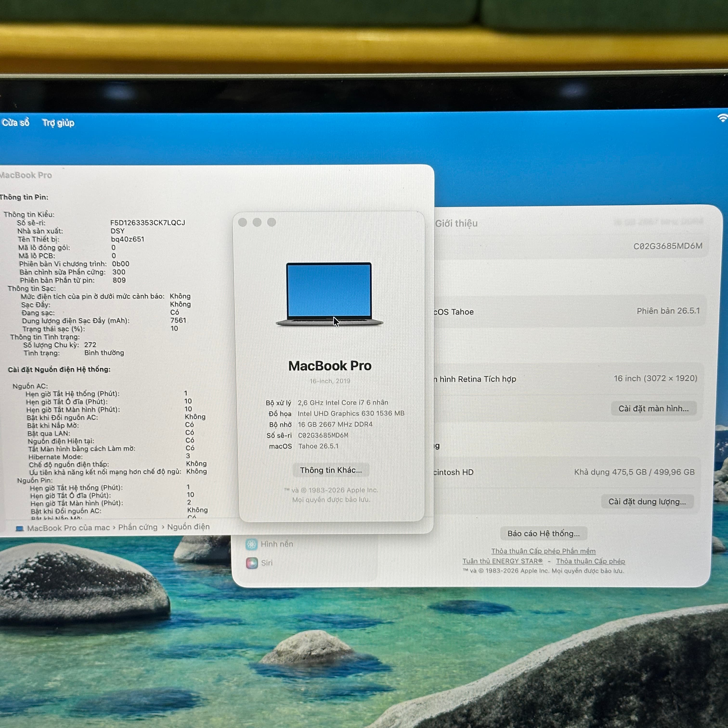Screen dimensions: 728x728
Task: Click Tình trạng value Bình thường
Action: coord(104,353)
